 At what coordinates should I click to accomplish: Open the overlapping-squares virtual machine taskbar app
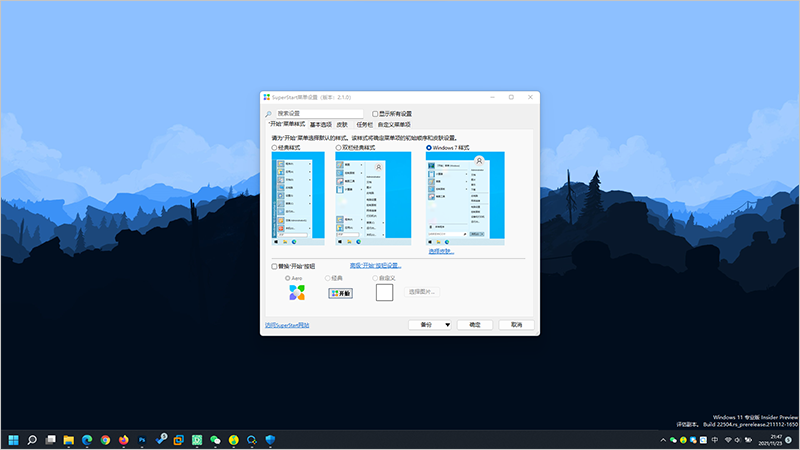click(x=179, y=440)
